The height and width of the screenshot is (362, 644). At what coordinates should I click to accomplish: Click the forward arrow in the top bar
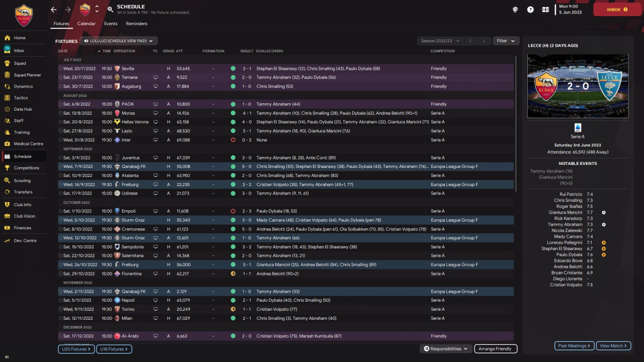click(68, 10)
